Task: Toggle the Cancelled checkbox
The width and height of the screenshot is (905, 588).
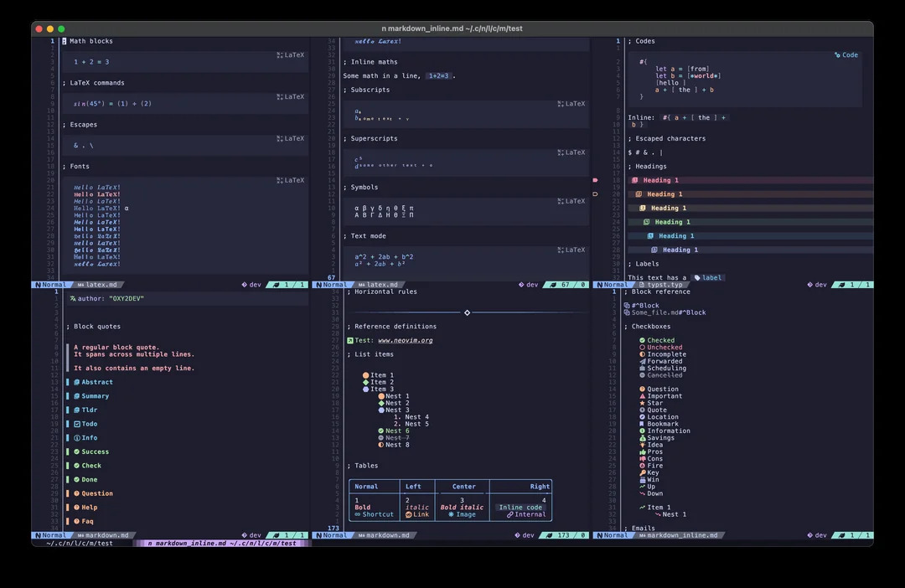Action: point(642,375)
